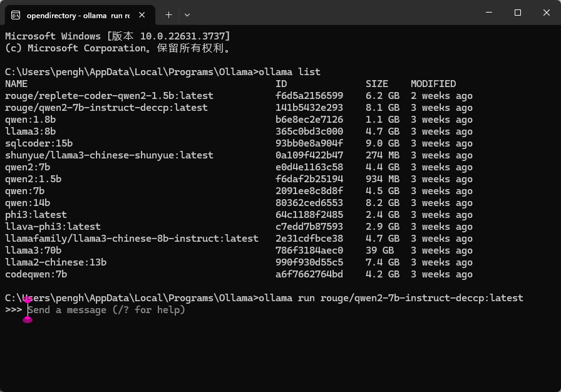Click the phi3:latest model name
This screenshot has height=392, width=561.
pos(36,215)
